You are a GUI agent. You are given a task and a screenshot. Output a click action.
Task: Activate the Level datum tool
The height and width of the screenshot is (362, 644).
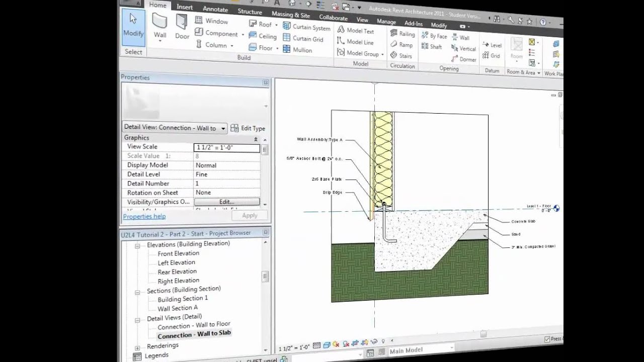[492, 45]
